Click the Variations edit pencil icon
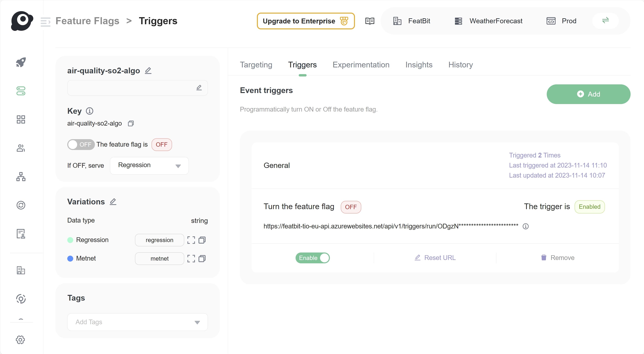Screen dimensions: 644x354 (113, 202)
